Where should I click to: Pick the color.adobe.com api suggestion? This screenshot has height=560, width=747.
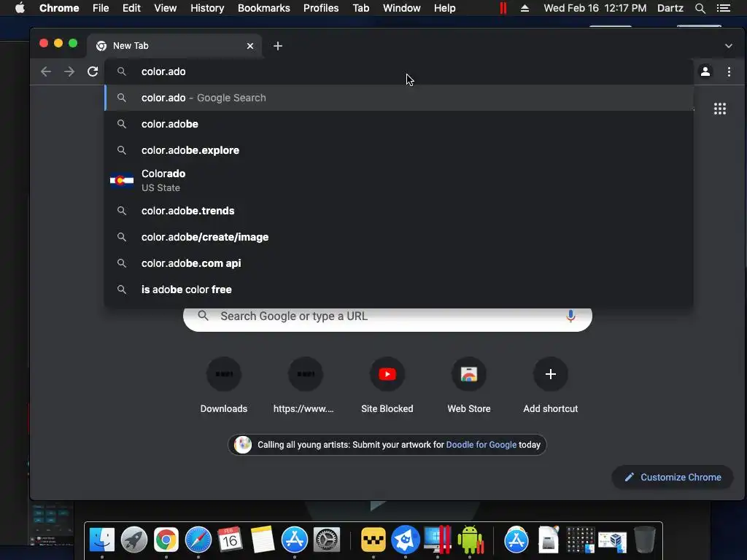coord(399,262)
